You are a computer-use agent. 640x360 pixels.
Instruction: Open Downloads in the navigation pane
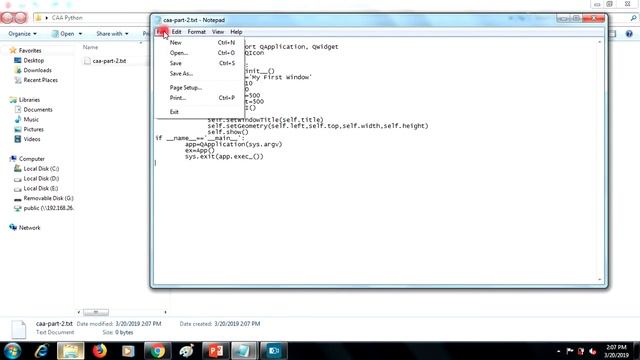33,70
